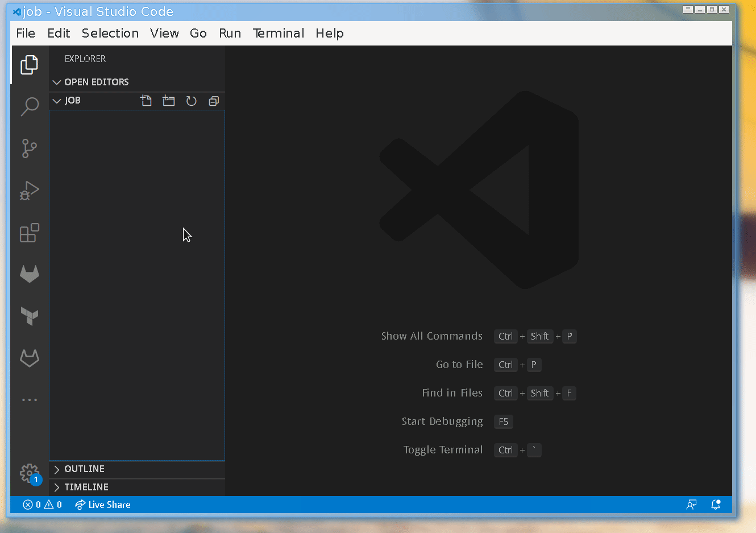Open the File menu

(26, 33)
